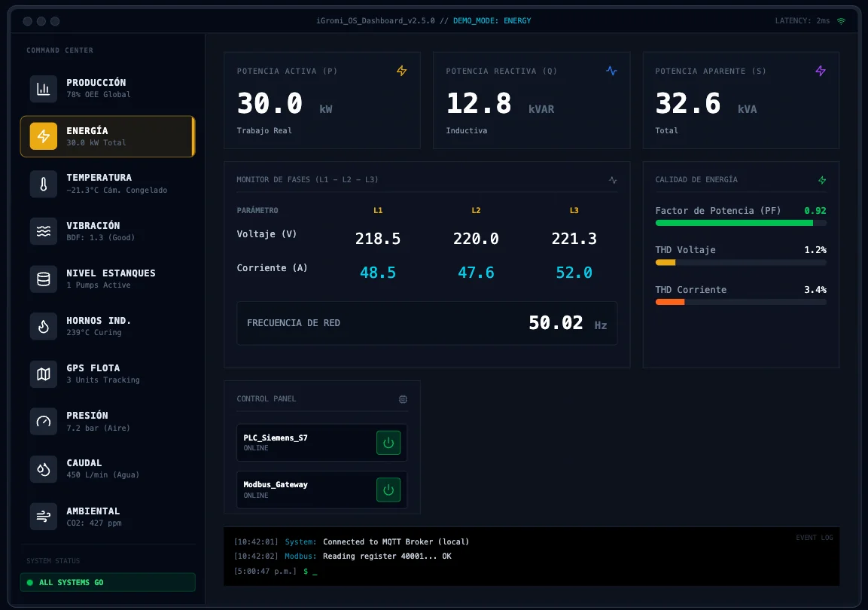Click the L3 current value 52.0
Image resolution: width=868 pixels, height=610 pixels.
click(x=574, y=273)
